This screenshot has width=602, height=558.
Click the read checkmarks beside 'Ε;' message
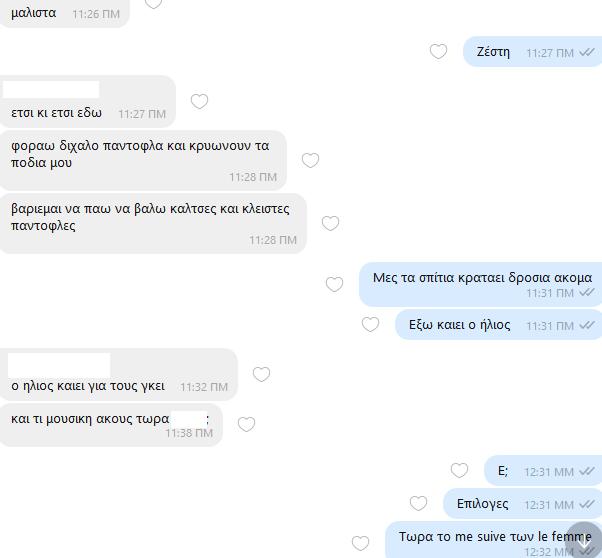[587, 471]
